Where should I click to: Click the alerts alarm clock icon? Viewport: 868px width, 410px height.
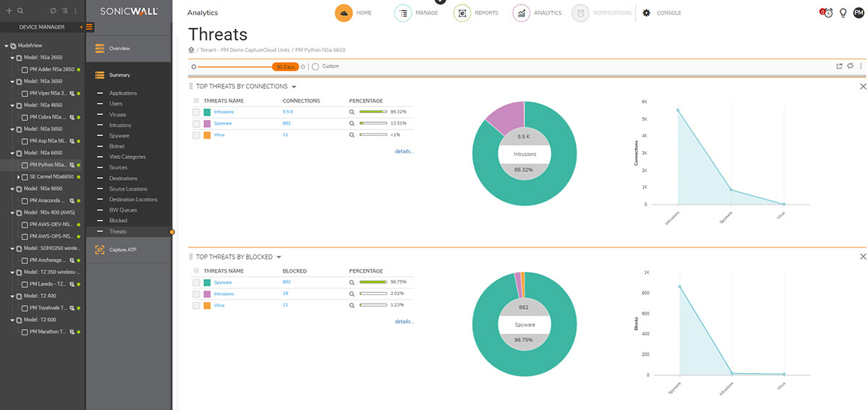(827, 13)
